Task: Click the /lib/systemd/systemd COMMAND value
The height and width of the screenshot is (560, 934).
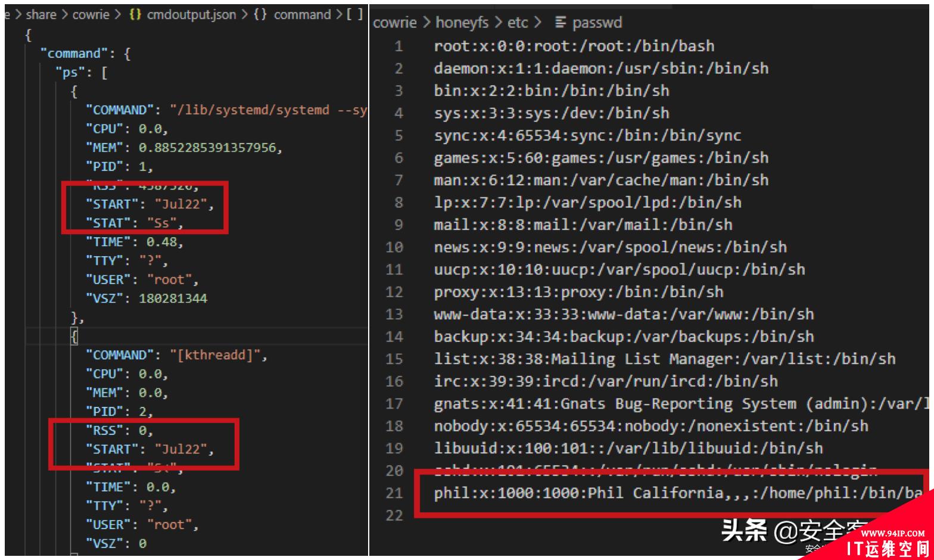Action: coord(268,110)
